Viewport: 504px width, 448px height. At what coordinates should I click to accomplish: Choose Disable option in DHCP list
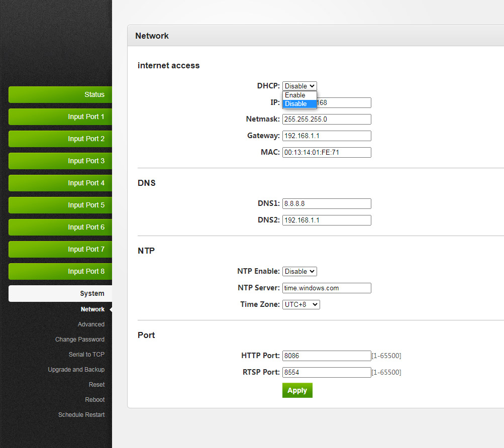(299, 104)
